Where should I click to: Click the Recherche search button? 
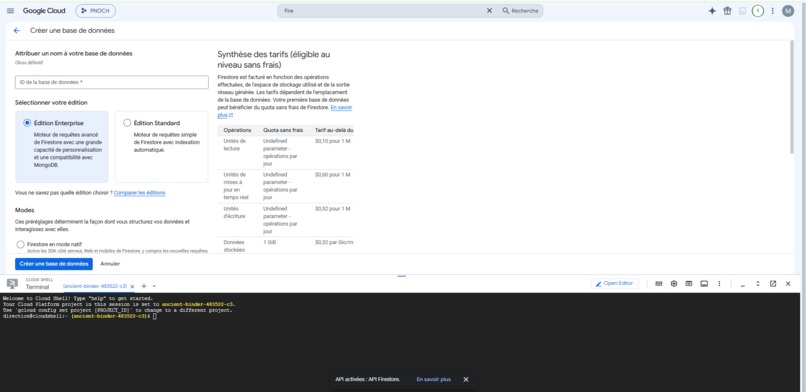pos(520,11)
